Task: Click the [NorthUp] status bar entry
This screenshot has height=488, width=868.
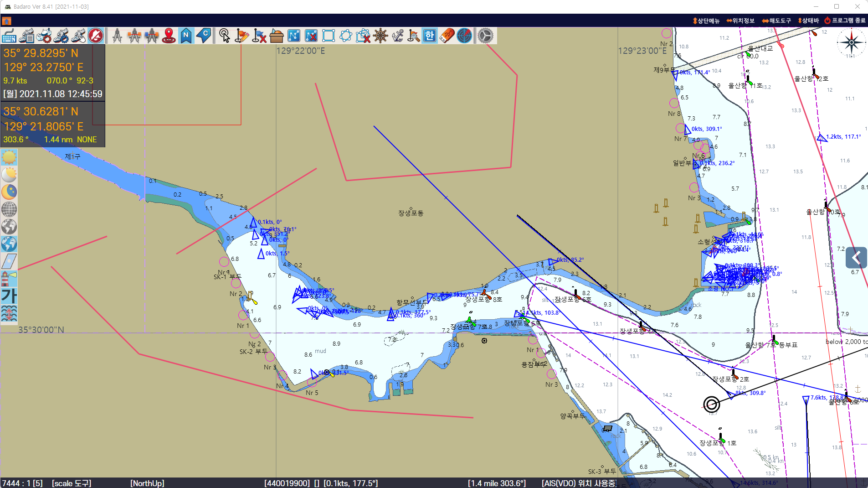Action: [147, 483]
